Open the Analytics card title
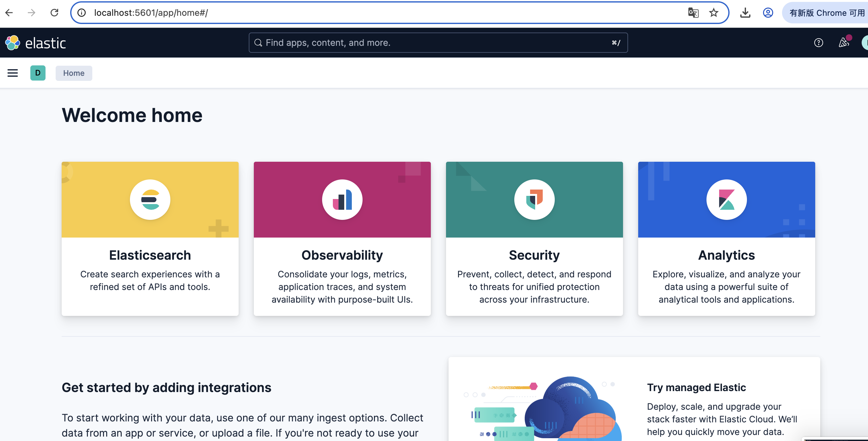Image resolution: width=868 pixels, height=441 pixels. [726, 255]
